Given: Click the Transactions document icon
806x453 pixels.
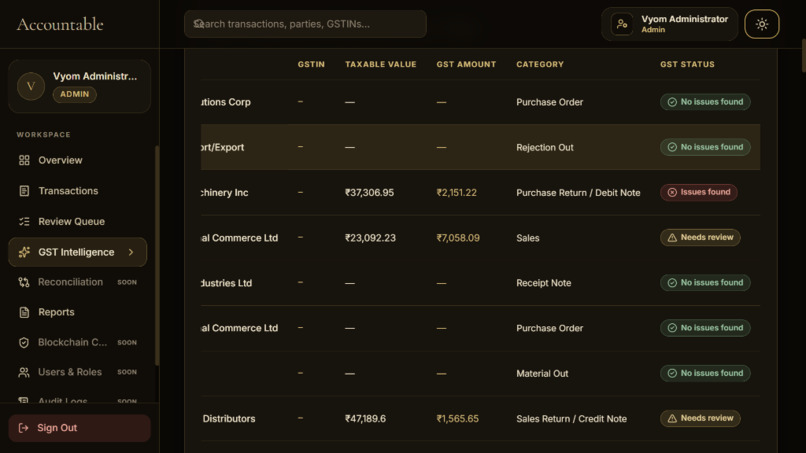Looking at the screenshot, I should pos(24,191).
